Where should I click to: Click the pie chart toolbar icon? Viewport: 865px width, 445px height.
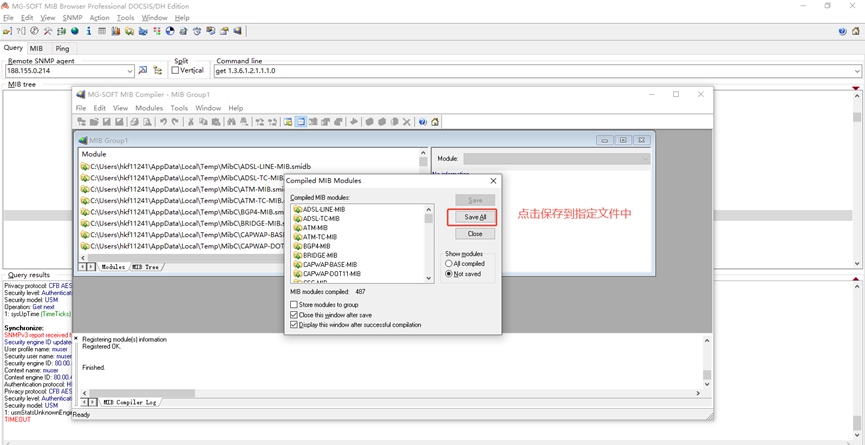[x=170, y=31]
